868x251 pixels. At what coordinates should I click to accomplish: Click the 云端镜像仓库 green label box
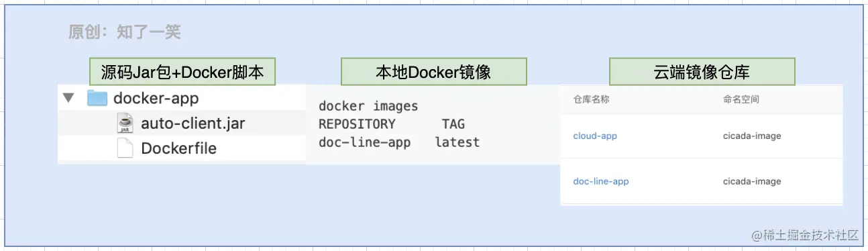[x=702, y=71]
